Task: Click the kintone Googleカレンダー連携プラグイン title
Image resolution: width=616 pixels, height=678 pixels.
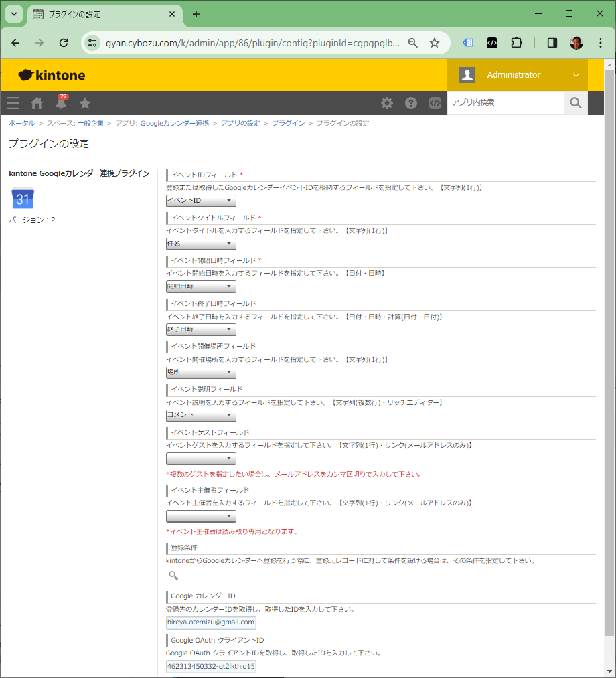Action: [79, 173]
